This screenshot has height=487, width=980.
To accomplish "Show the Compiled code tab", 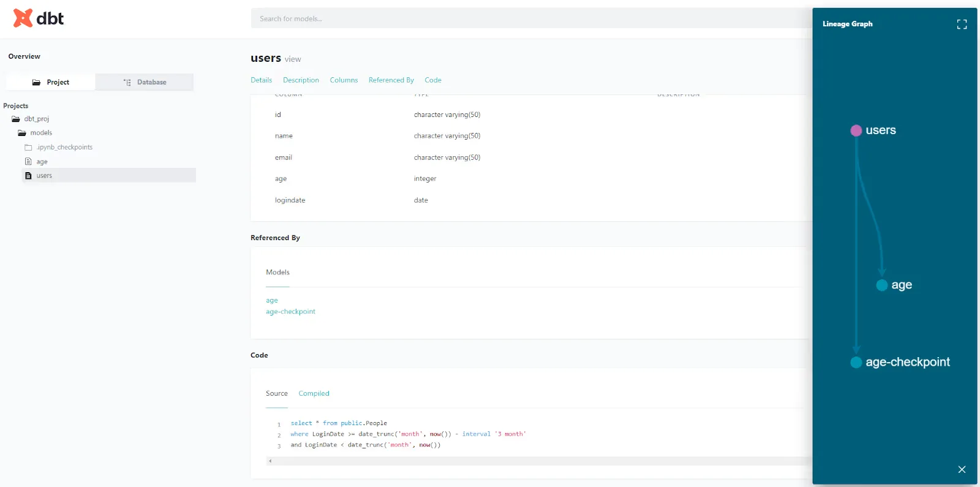I will pyautogui.click(x=314, y=394).
